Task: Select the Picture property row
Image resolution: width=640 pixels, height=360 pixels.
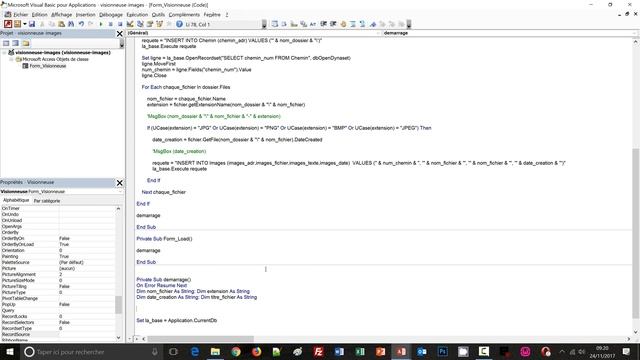Action: click(x=58, y=269)
